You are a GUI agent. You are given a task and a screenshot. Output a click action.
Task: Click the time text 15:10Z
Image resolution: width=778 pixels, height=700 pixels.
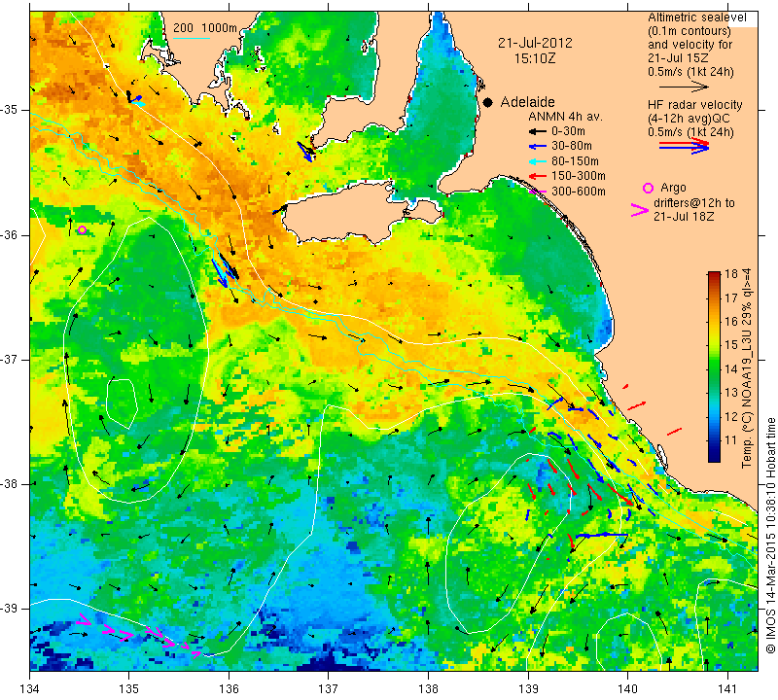[x=534, y=59]
